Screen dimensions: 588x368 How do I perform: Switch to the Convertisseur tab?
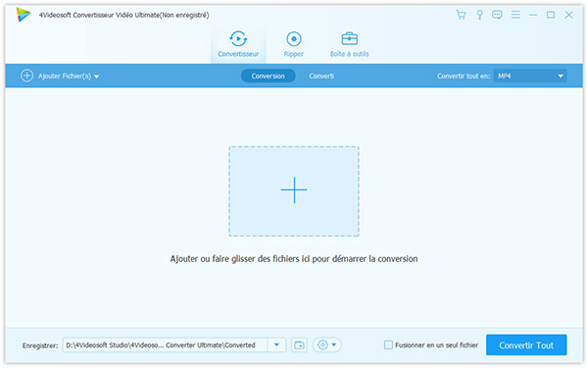(238, 45)
